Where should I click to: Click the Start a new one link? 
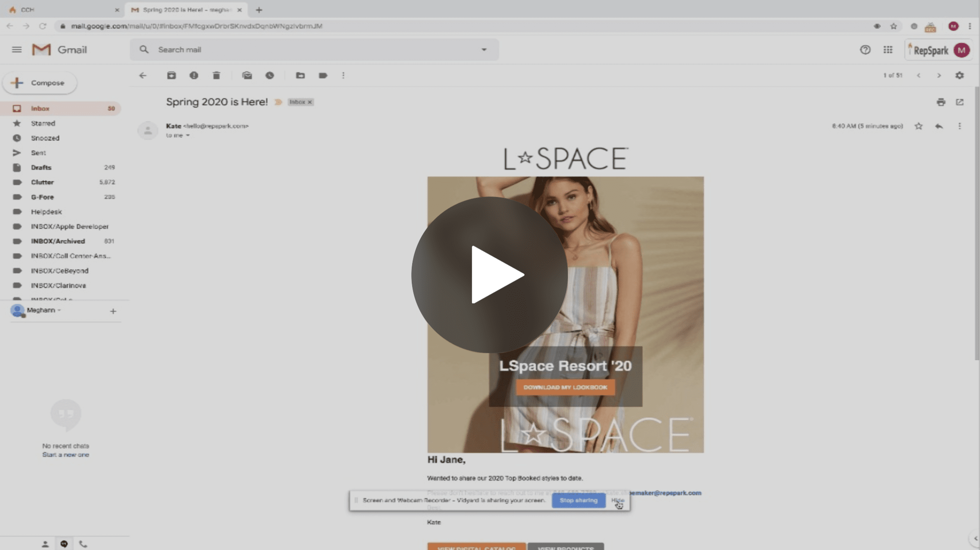pyautogui.click(x=66, y=455)
